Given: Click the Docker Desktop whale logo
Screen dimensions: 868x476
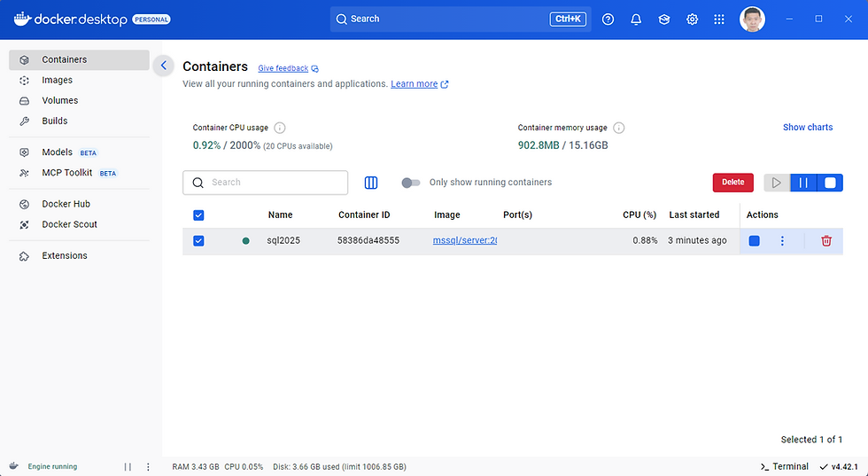Looking at the screenshot, I should (22, 19).
